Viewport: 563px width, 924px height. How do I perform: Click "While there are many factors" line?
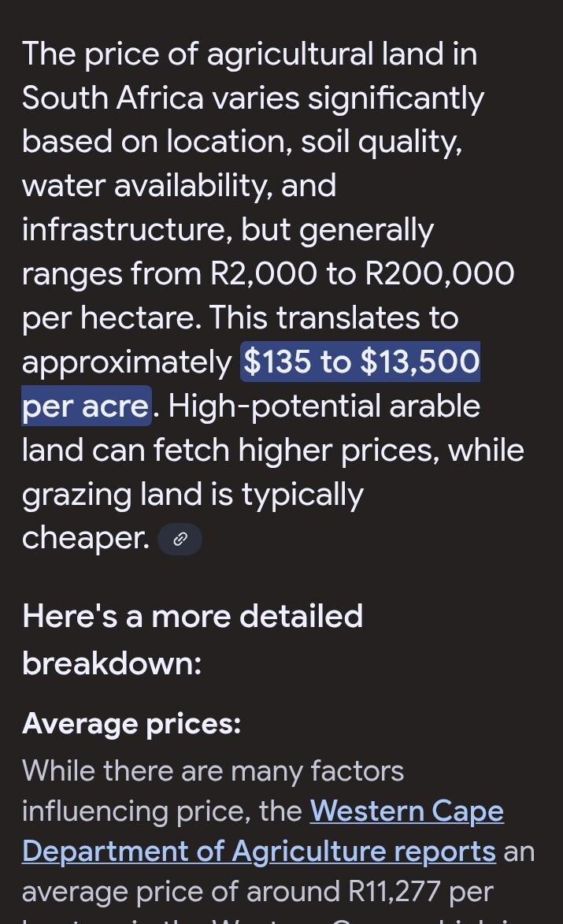[x=213, y=770]
